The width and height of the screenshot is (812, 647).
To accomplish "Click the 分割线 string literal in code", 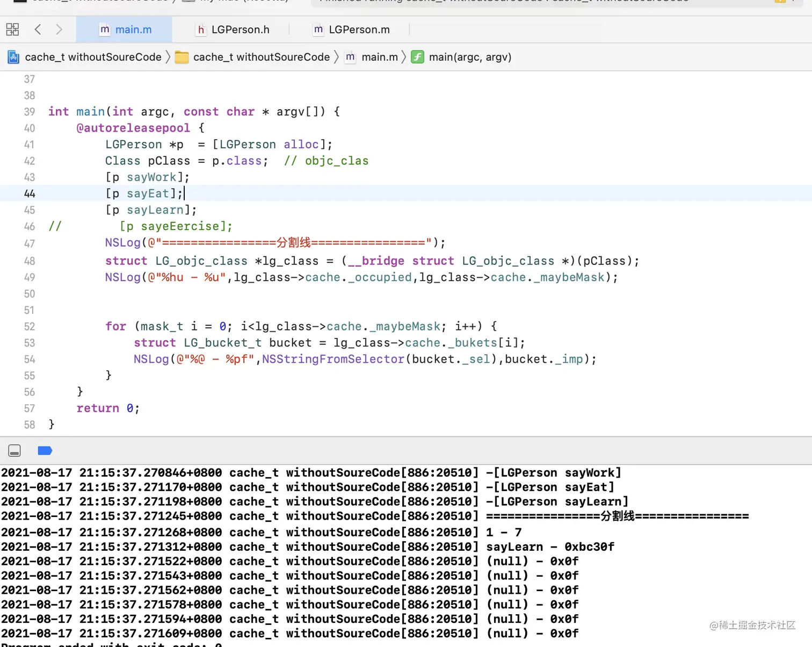I will pos(294,243).
